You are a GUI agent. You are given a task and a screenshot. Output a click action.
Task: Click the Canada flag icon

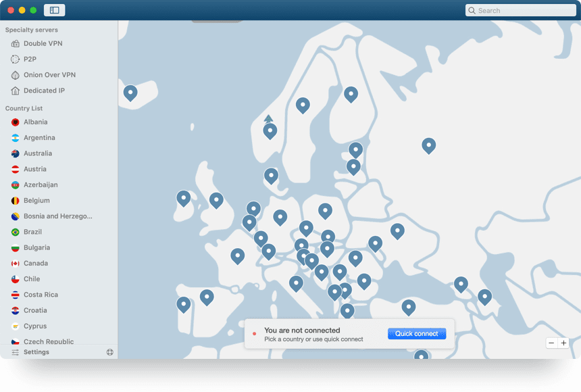(x=15, y=264)
